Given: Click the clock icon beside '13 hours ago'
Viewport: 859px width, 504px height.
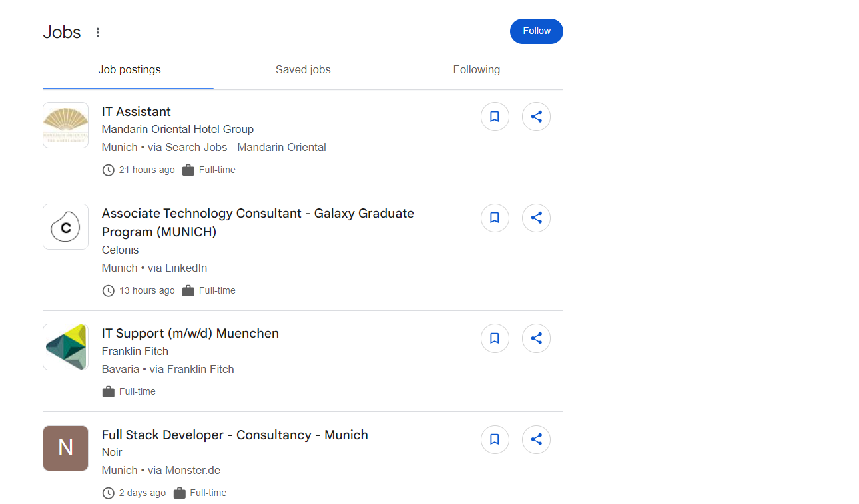Looking at the screenshot, I should [x=108, y=290].
